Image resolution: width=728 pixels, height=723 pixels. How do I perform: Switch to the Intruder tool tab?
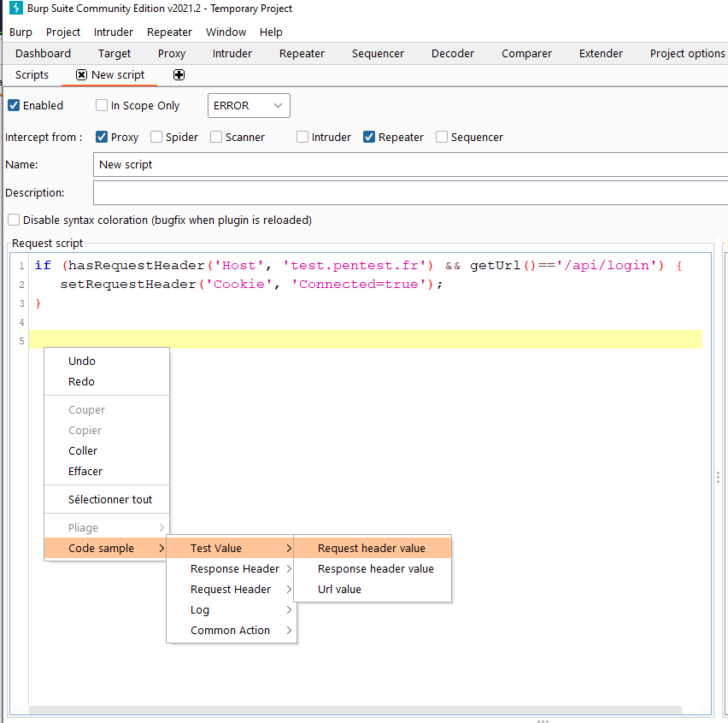[x=232, y=53]
